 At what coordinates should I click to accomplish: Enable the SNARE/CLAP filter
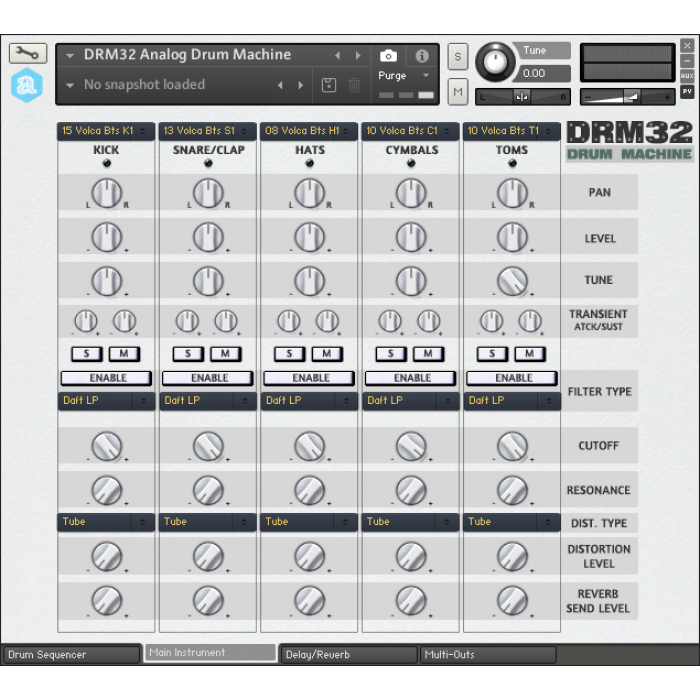pyautogui.click(x=208, y=378)
